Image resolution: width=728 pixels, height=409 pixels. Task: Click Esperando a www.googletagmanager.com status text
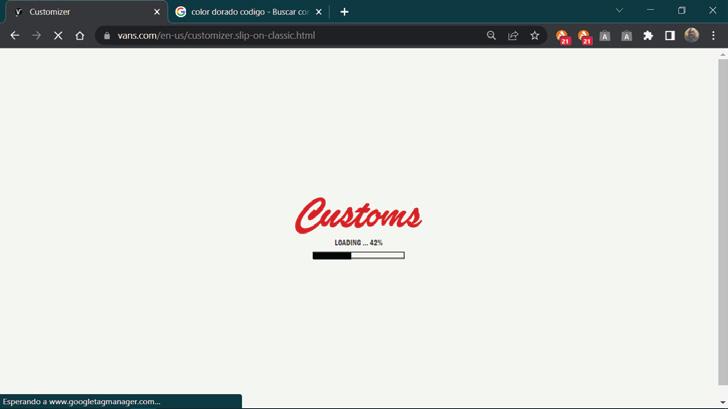coord(81,402)
